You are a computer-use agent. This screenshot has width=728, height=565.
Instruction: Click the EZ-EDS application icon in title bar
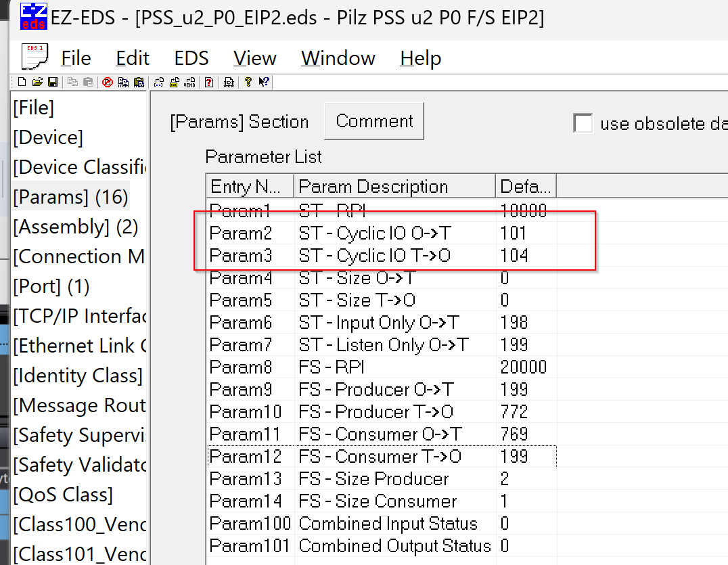(x=33, y=16)
